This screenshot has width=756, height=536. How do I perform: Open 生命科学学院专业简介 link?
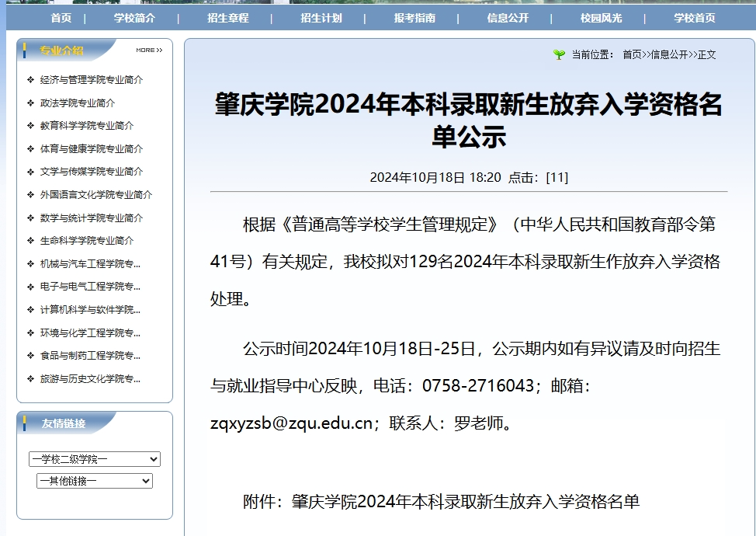point(87,240)
